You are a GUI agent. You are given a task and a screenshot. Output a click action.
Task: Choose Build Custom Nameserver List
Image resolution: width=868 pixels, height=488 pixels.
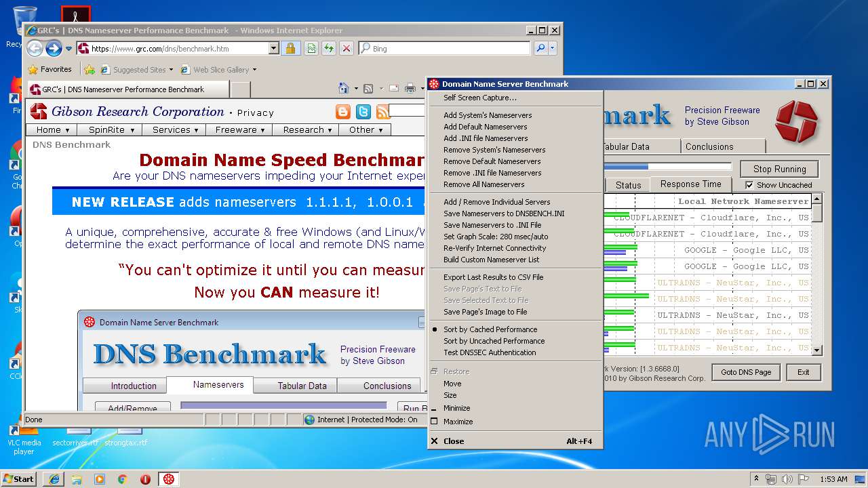pyautogui.click(x=491, y=260)
